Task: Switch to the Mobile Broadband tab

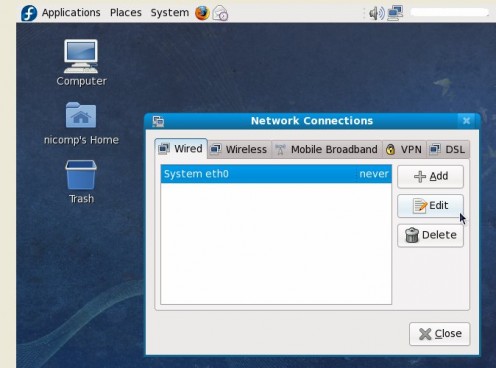Action: 327,149
